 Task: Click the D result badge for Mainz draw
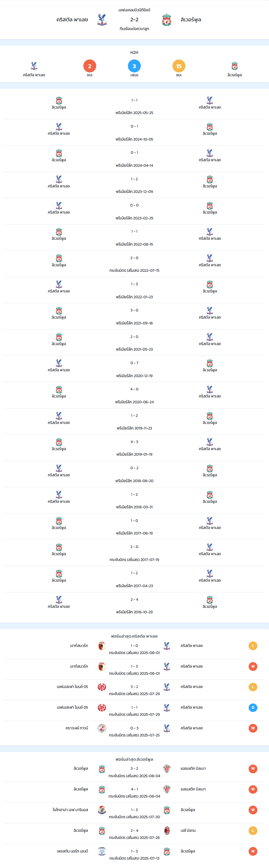(253, 708)
